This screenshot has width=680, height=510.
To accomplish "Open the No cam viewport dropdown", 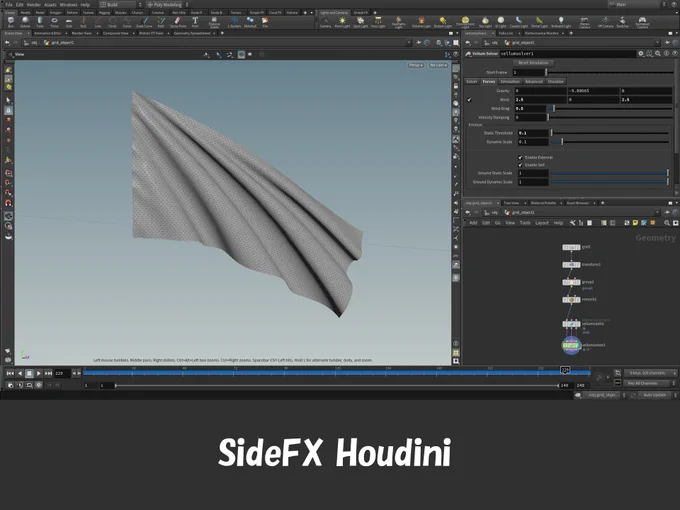I will point(438,65).
